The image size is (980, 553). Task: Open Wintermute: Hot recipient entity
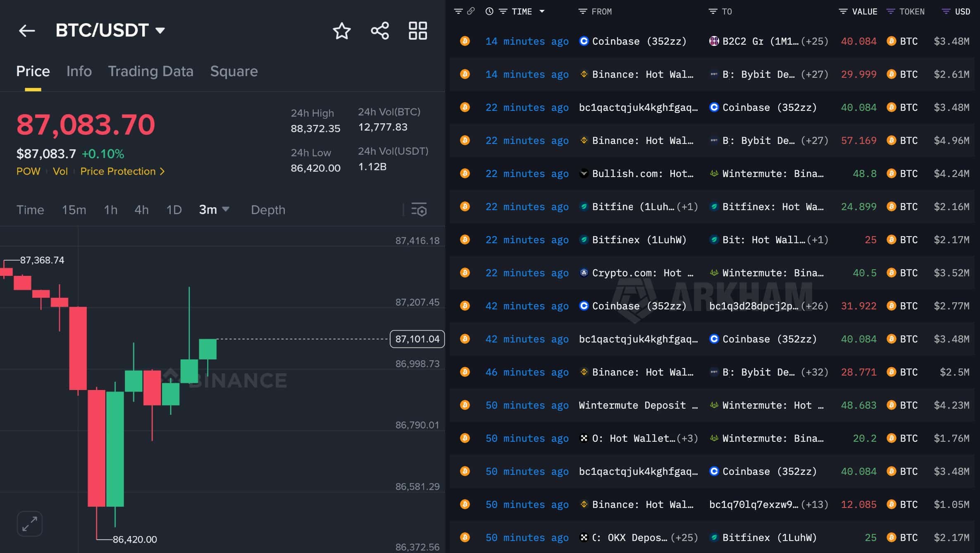pos(773,405)
